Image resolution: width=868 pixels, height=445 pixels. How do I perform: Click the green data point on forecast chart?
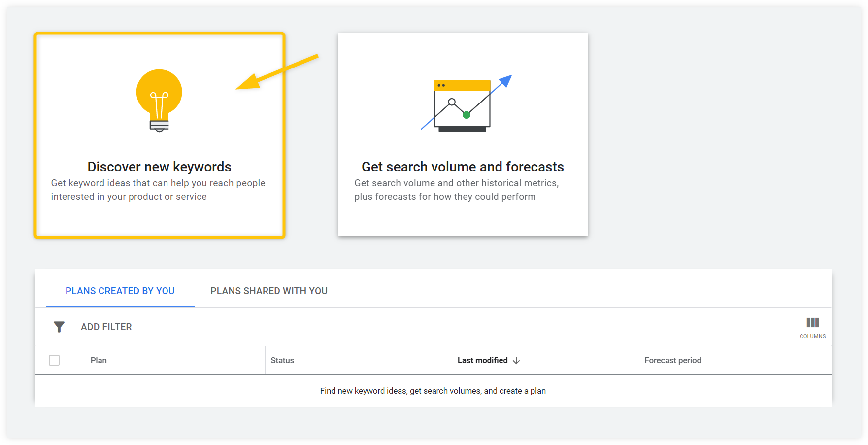click(x=467, y=115)
